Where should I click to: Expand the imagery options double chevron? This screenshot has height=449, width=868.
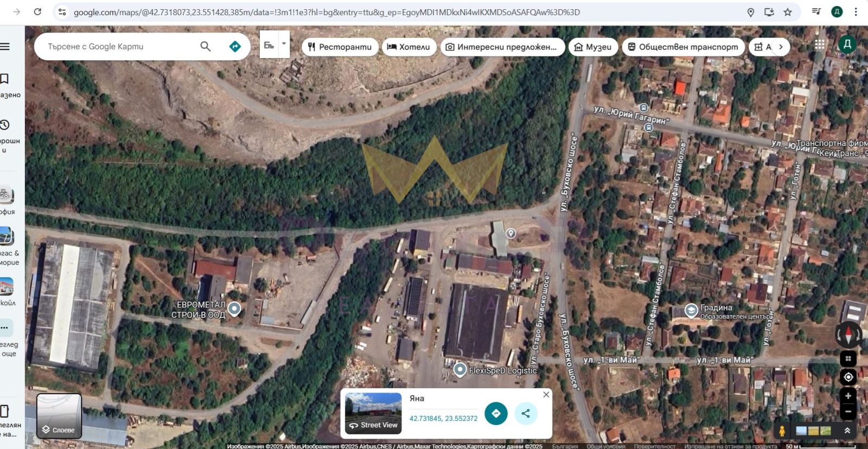coord(847,431)
